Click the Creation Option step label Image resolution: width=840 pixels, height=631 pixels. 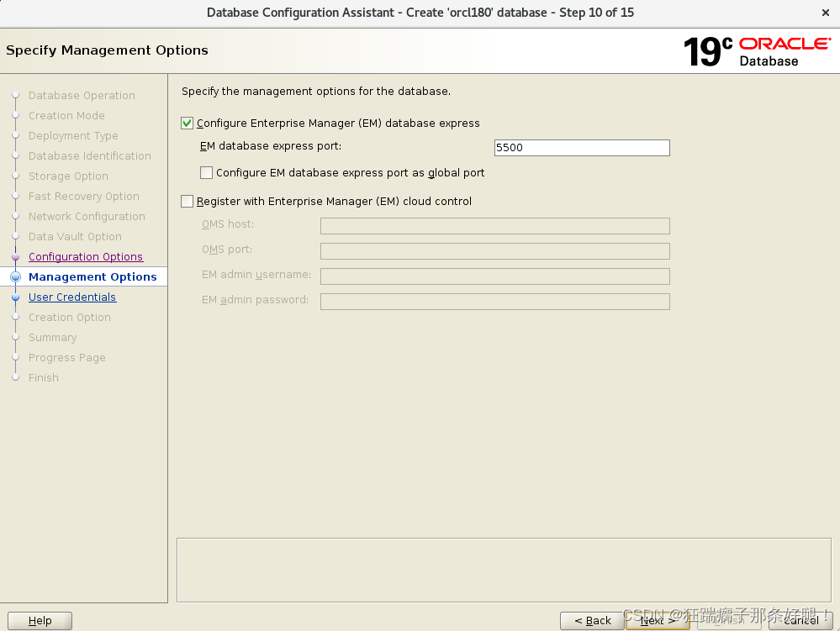[70, 318]
